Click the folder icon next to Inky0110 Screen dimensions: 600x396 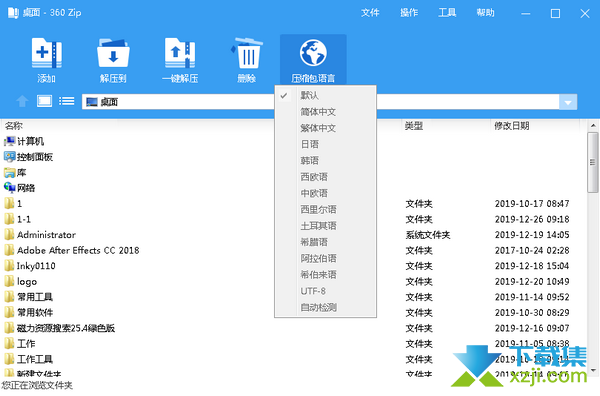pyautogui.click(x=9, y=266)
